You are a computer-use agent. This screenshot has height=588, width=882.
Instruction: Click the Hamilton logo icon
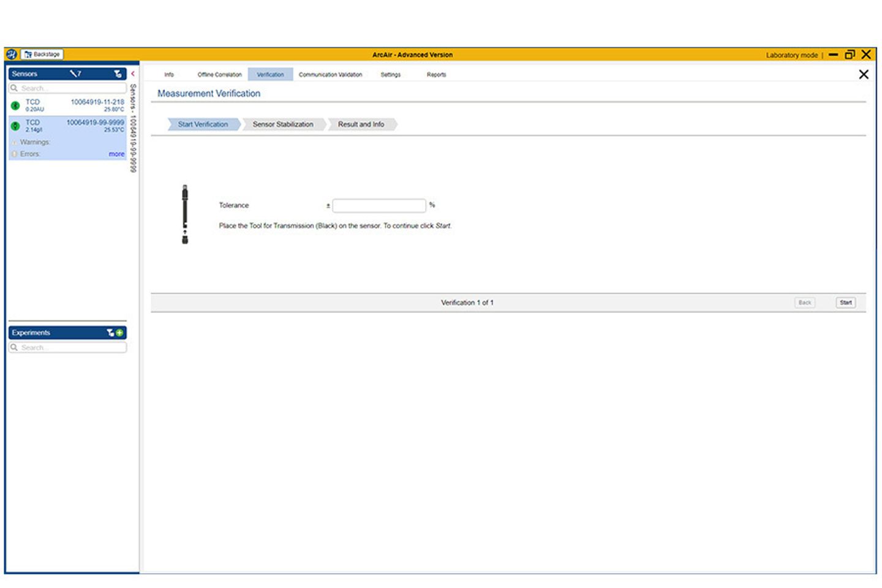coord(11,55)
